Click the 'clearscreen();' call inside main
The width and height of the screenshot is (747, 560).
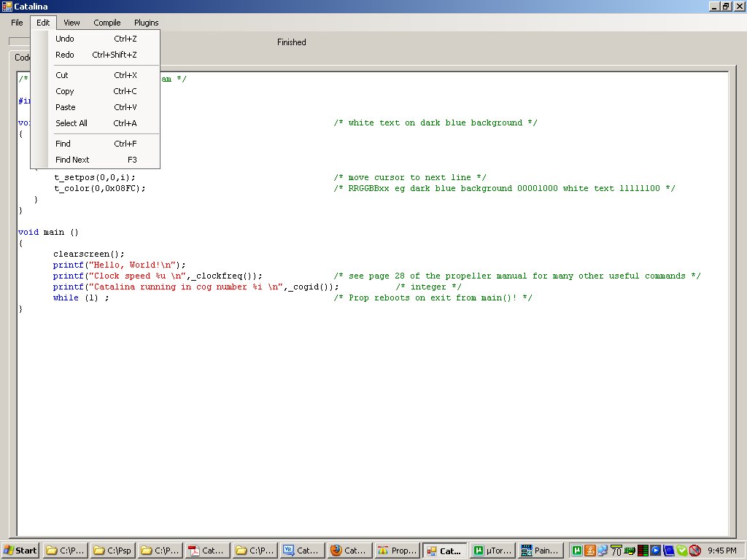pos(88,254)
